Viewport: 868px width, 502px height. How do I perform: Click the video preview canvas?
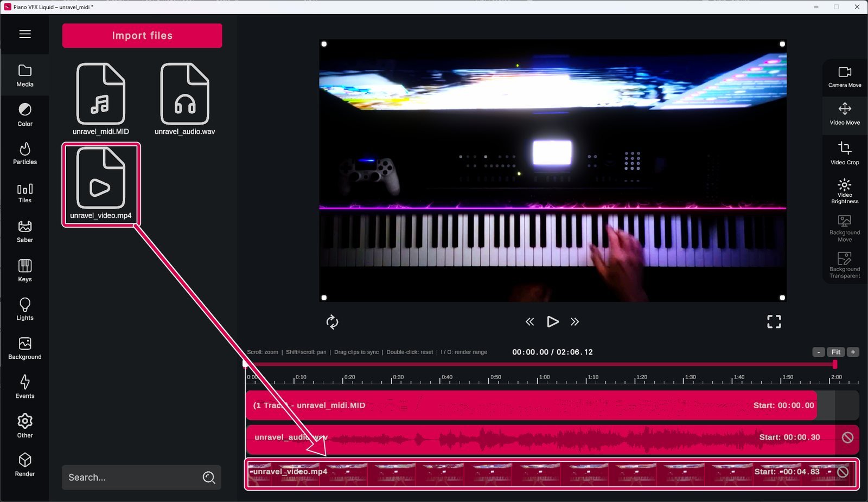(x=553, y=171)
